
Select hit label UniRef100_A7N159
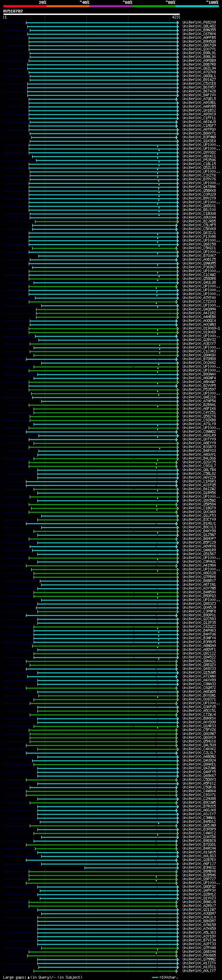click(199, 924)
